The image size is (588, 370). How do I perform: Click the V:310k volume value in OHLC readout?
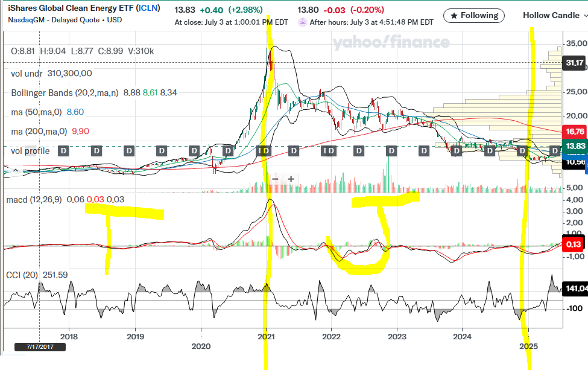coord(141,51)
